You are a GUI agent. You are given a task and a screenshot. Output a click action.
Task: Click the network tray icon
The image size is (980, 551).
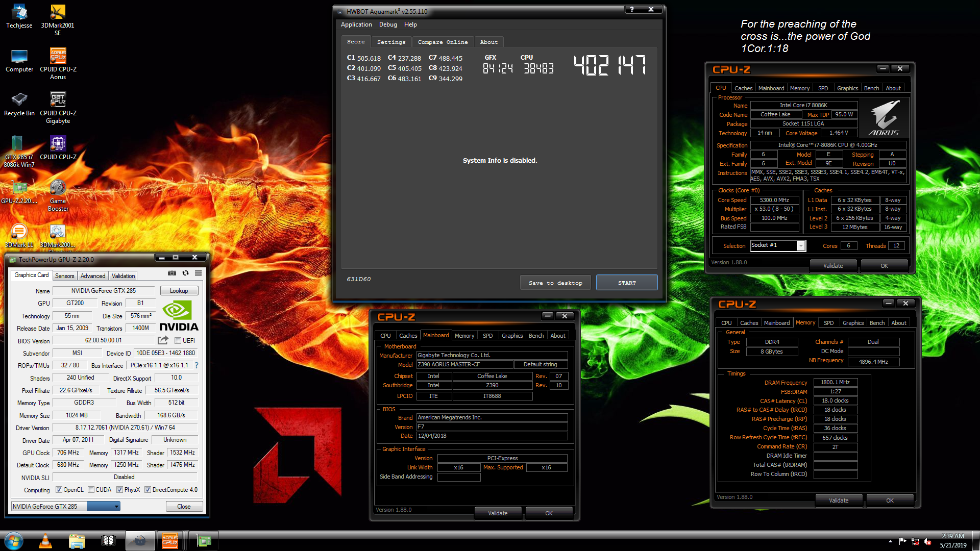click(x=915, y=541)
